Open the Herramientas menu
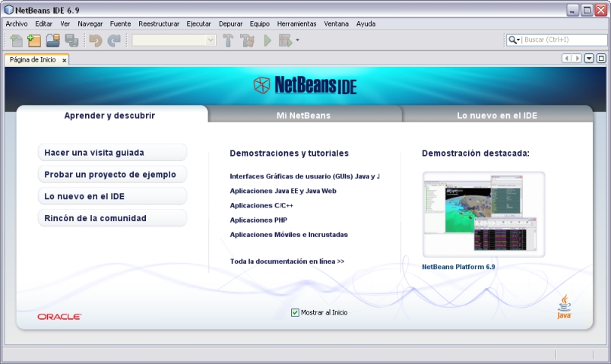This screenshot has width=611, height=364. point(296,24)
